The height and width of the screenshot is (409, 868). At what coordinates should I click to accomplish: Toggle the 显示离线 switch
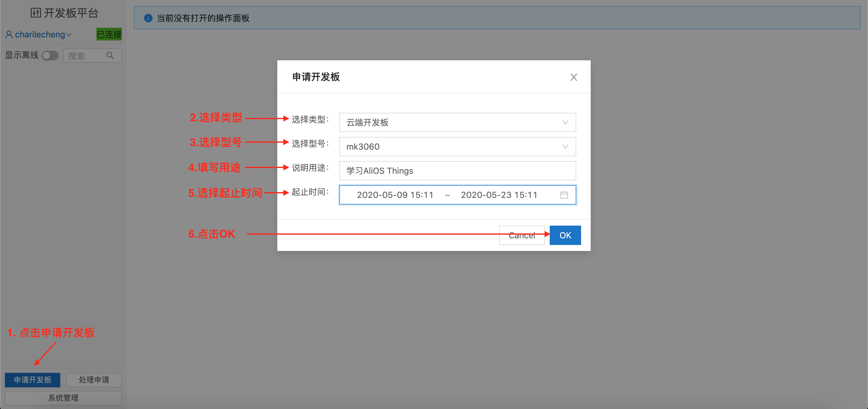pyautogui.click(x=50, y=55)
